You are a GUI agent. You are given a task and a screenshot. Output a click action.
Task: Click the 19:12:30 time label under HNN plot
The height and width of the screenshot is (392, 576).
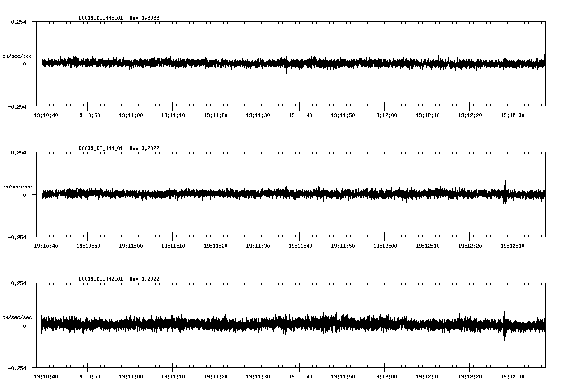(512, 246)
